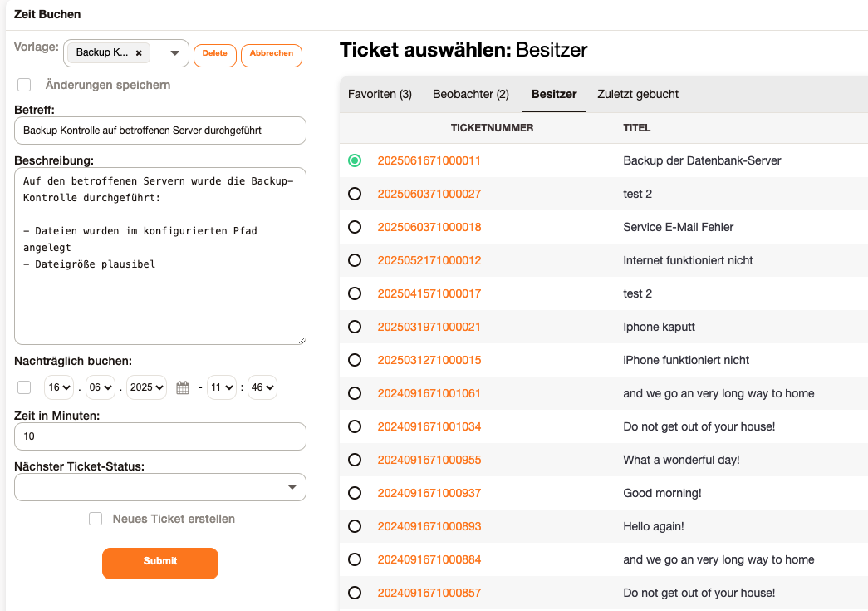Open ticket link 2025031271000015

(429, 360)
